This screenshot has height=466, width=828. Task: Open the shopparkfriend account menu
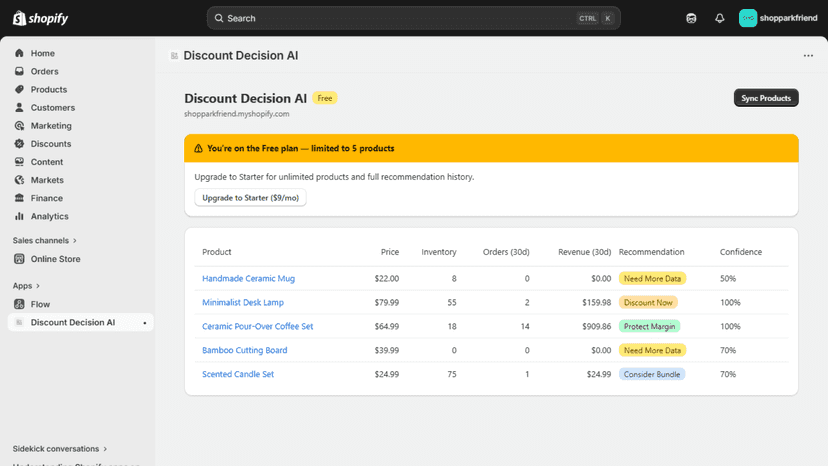pos(778,18)
